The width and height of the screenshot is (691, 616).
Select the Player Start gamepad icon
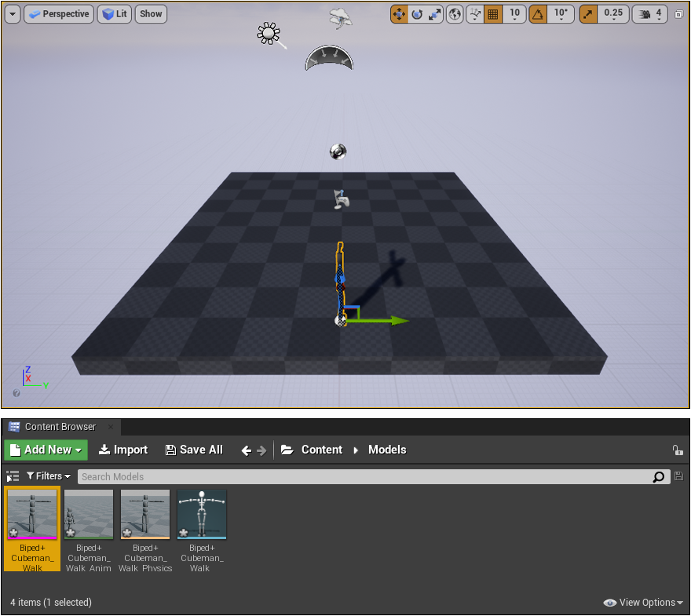pyautogui.click(x=341, y=199)
